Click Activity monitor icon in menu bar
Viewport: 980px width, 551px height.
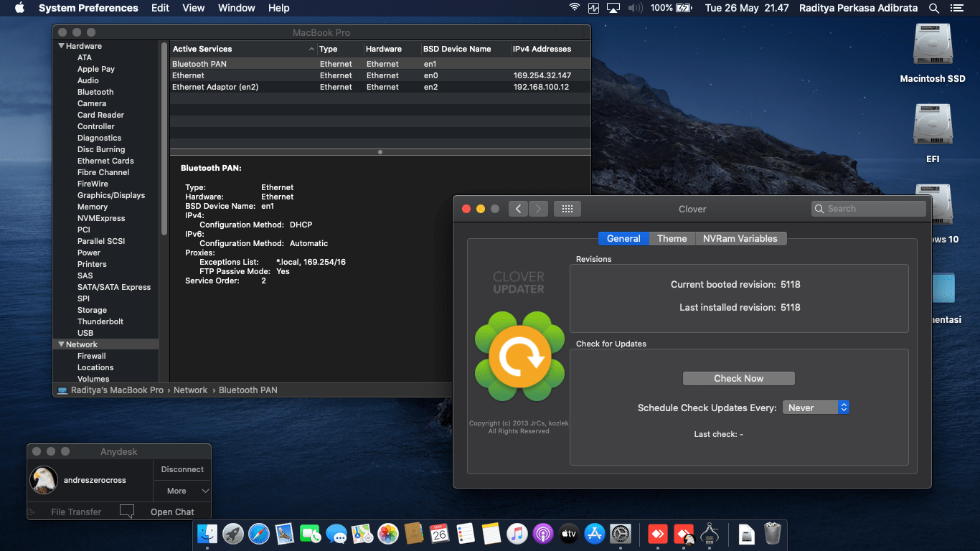(x=593, y=8)
